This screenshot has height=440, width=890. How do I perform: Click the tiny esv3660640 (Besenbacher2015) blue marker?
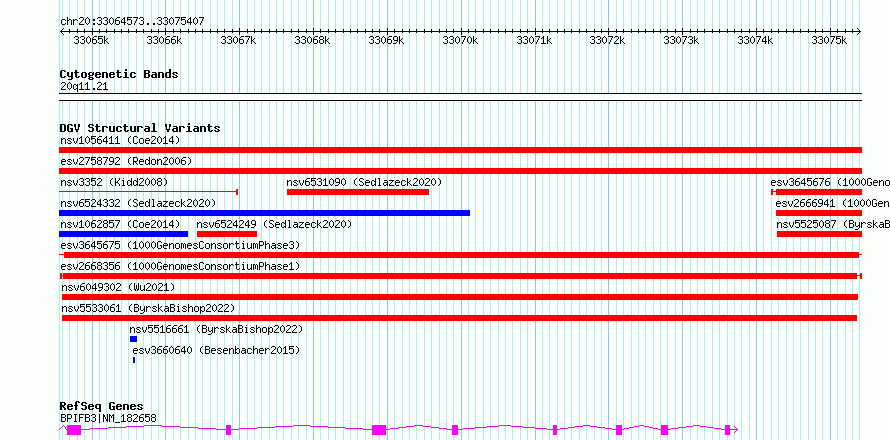click(134, 360)
